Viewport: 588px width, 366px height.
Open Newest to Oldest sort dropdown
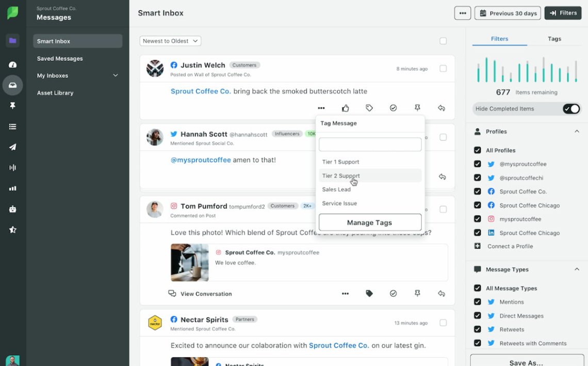(x=170, y=41)
